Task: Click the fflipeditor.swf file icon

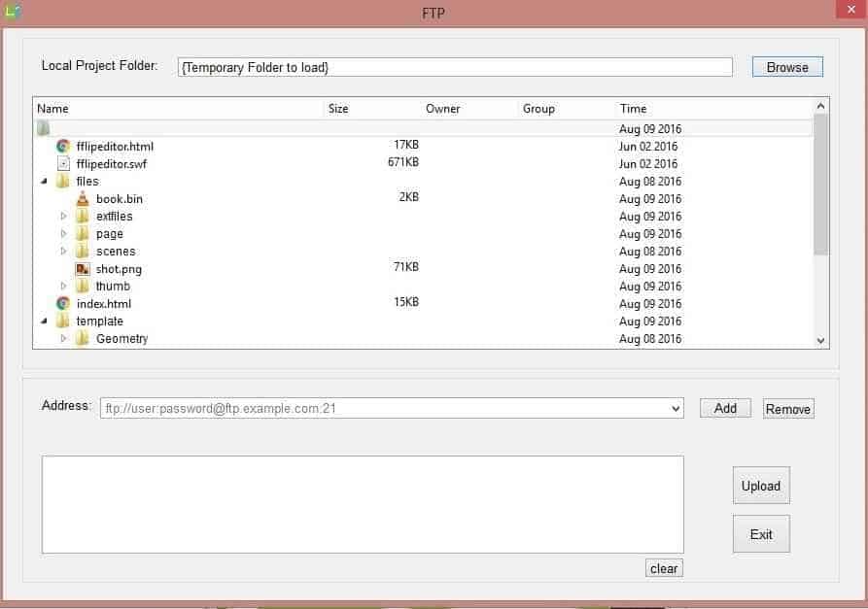Action: click(x=63, y=164)
